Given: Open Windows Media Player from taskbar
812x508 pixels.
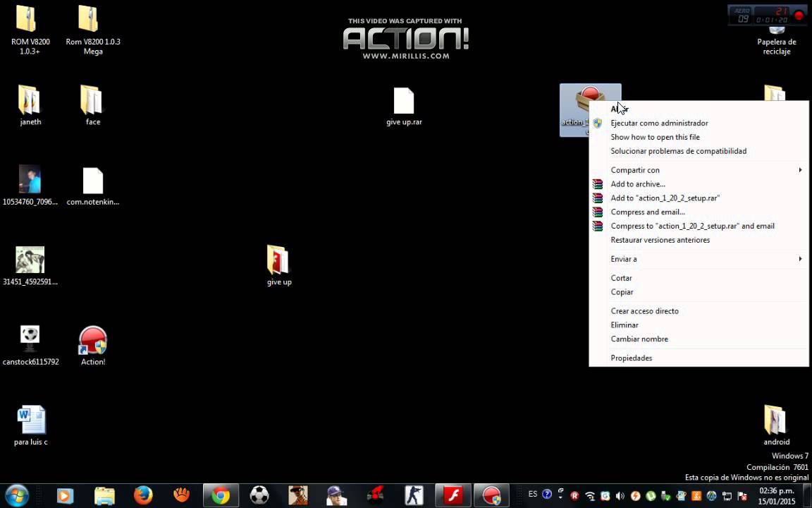Looking at the screenshot, I should (x=66, y=495).
